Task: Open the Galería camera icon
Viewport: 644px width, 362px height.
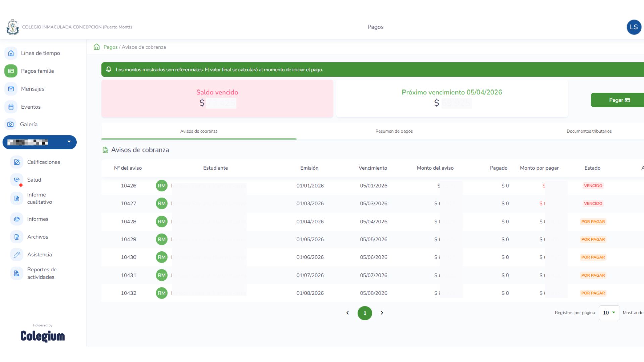Action: 11,124
